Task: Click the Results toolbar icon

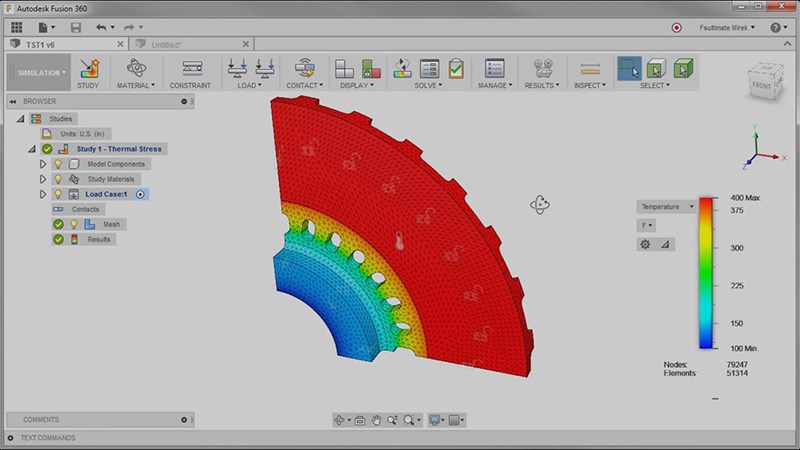Action: pyautogui.click(x=543, y=68)
